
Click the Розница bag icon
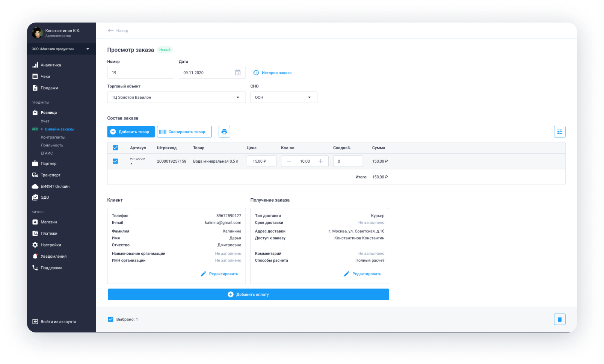point(35,112)
